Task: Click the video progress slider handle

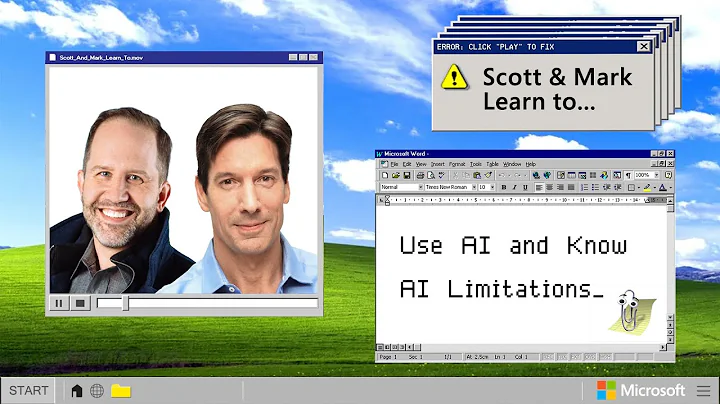Action: point(125,303)
